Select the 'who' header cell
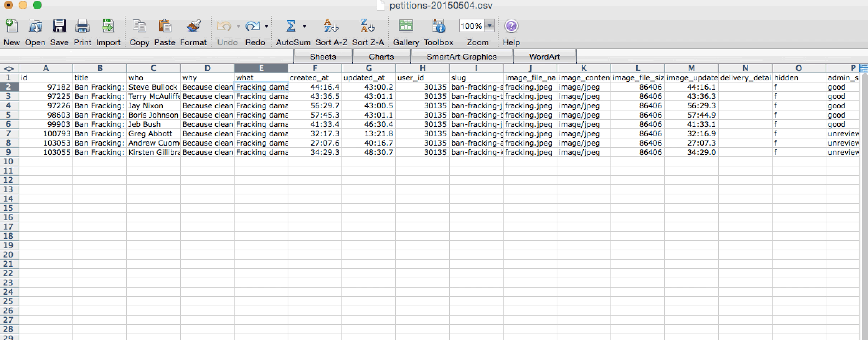The height and width of the screenshot is (340, 868). (154, 78)
